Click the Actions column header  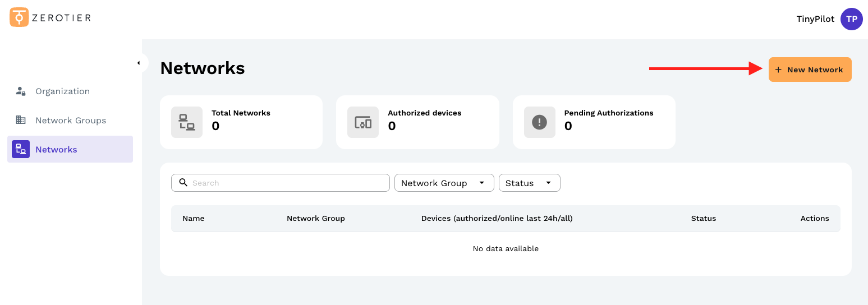[815, 218]
